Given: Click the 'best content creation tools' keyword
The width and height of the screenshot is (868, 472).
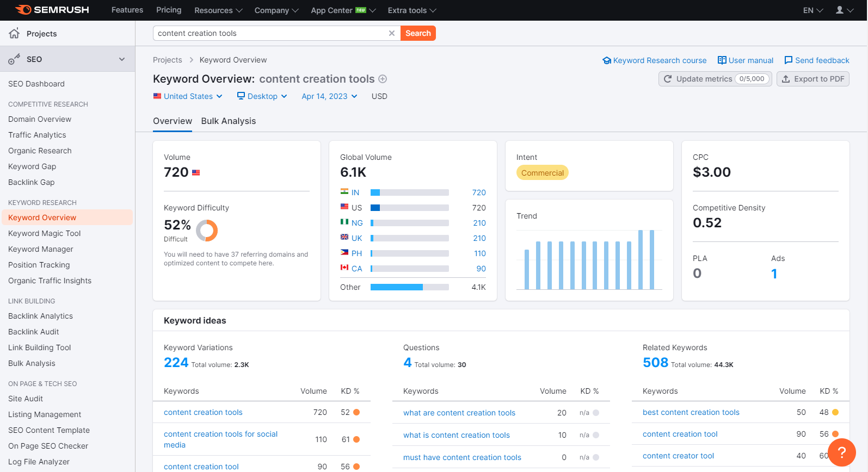Looking at the screenshot, I should point(691,412).
